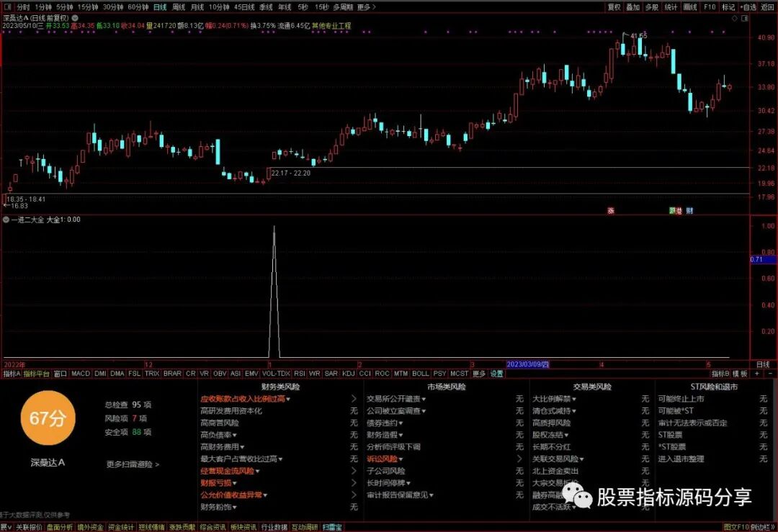The image size is (778, 532).
Task: Click the red info marker under the chart
Action: (x=611, y=211)
